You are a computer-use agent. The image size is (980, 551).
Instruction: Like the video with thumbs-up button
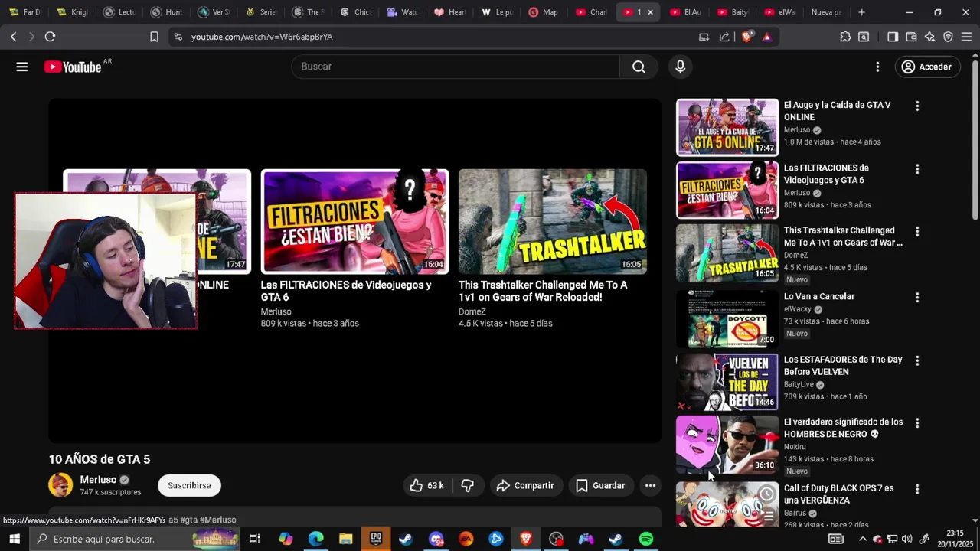(x=426, y=485)
